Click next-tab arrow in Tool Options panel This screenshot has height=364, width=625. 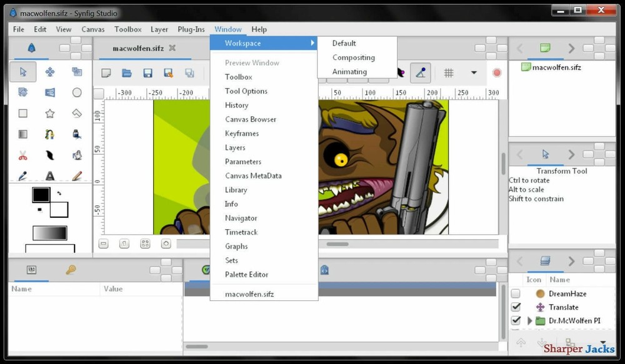click(571, 154)
